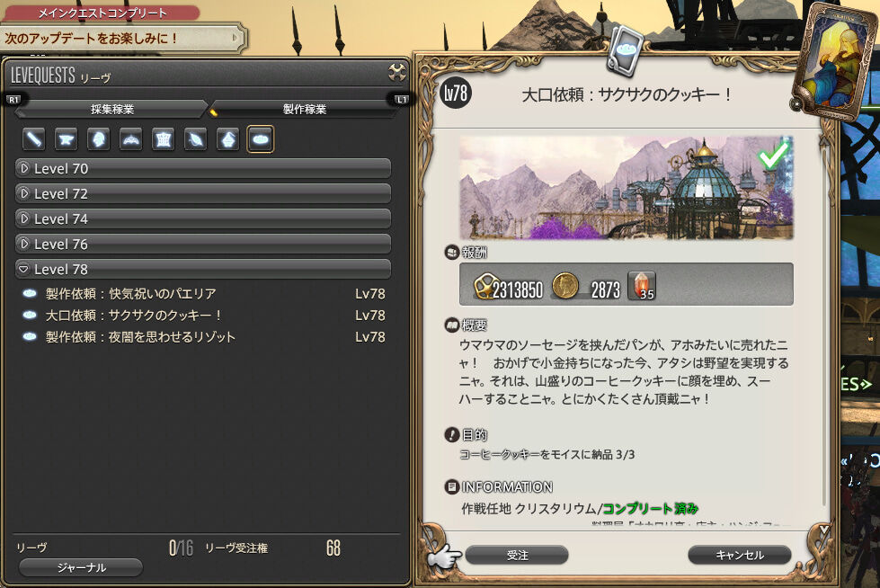Select the Goldsmith tiara class icon
The height and width of the screenshot is (588, 880).
[130, 138]
